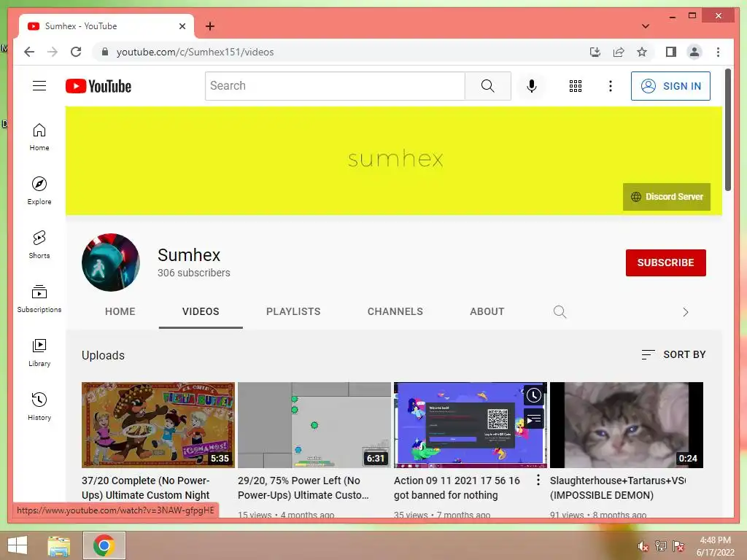Click the '306 subscribers' text
Viewport: 747px width, 560px height.
194,273
